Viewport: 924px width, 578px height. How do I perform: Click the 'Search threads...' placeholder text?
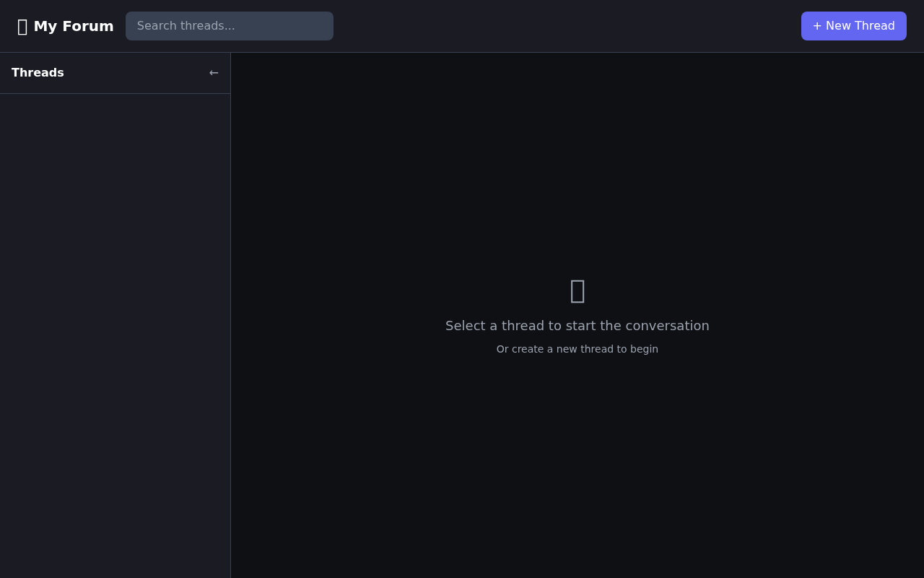(186, 26)
